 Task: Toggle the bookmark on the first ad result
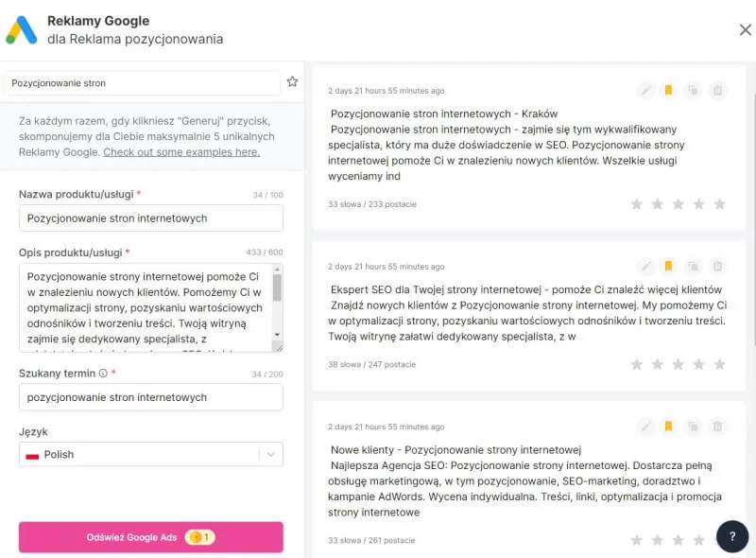(x=669, y=91)
